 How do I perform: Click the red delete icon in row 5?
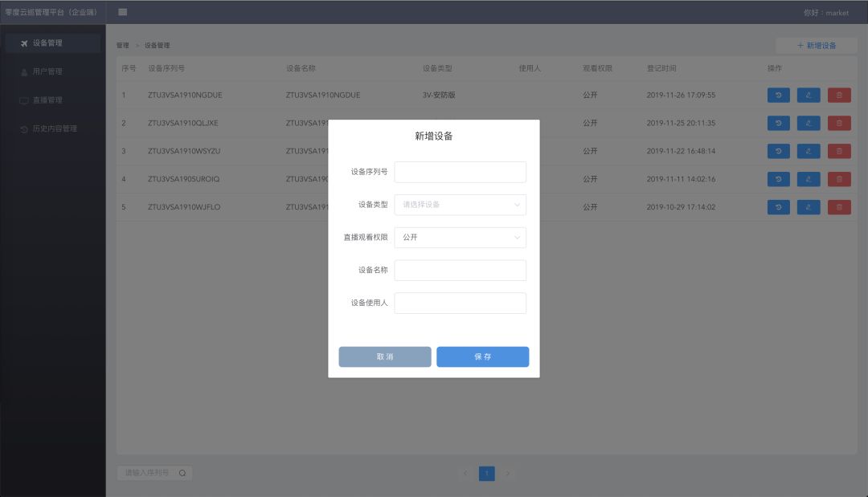click(x=839, y=207)
